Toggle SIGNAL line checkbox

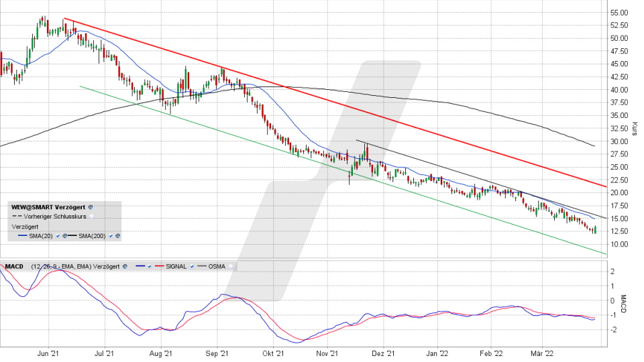click(192, 266)
